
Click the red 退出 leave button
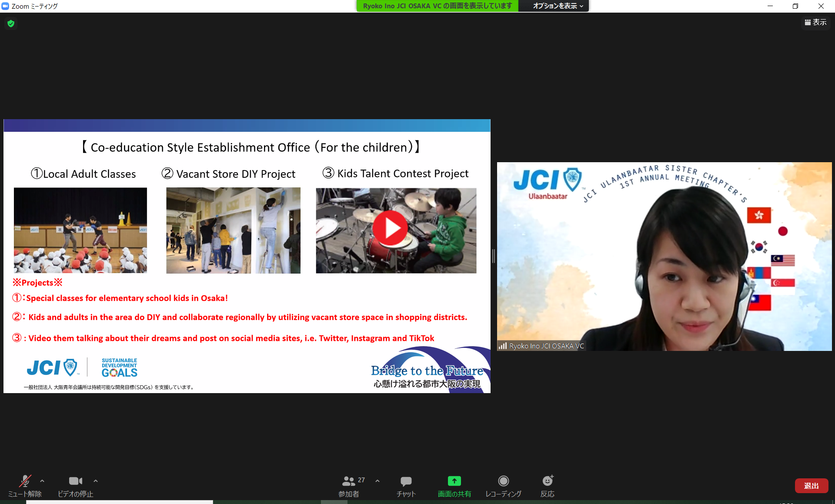point(811,486)
